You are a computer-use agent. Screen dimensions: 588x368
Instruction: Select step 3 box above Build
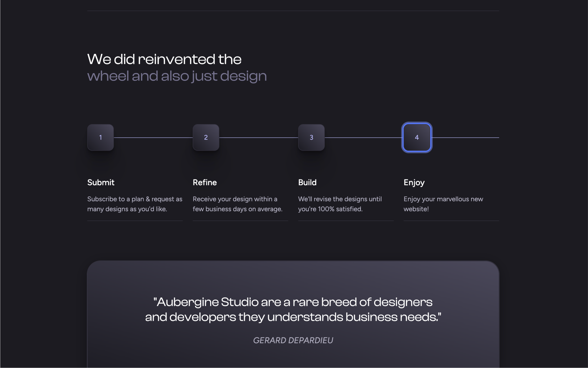[311, 137]
